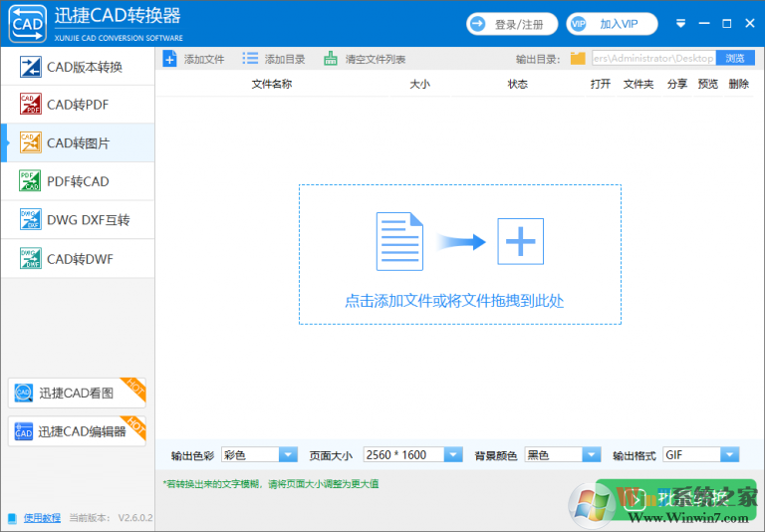Open the 使用教程 link
The height and width of the screenshot is (532, 765).
(x=42, y=518)
